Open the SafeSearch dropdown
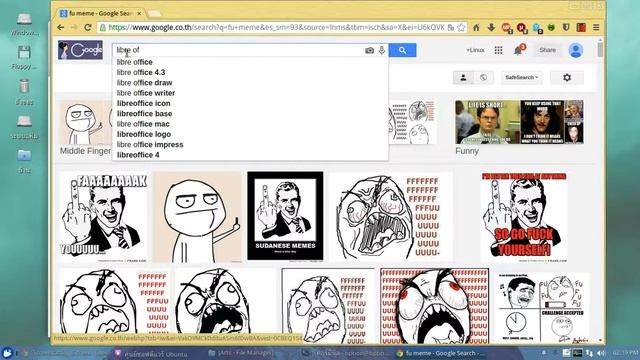This screenshot has height=360, width=640. pyautogui.click(x=522, y=78)
